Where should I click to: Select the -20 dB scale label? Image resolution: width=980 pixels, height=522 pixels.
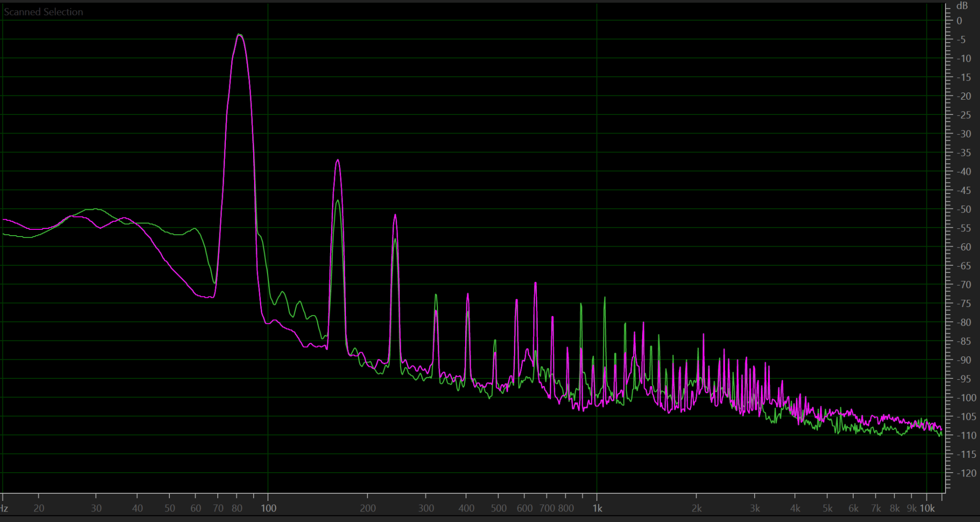(x=964, y=96)
